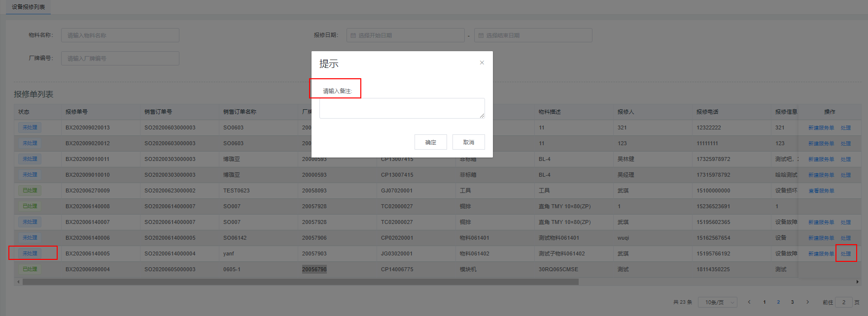Click the calendar icon in start date field

pos(353,35)
